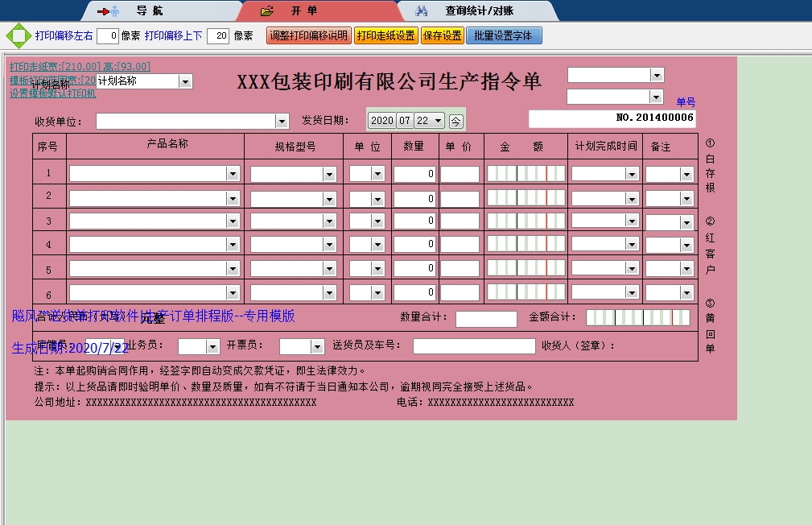This screenshot has height=525, width=812.
Task: Click row 2 数量 quantity field
Action: (415, 198)
